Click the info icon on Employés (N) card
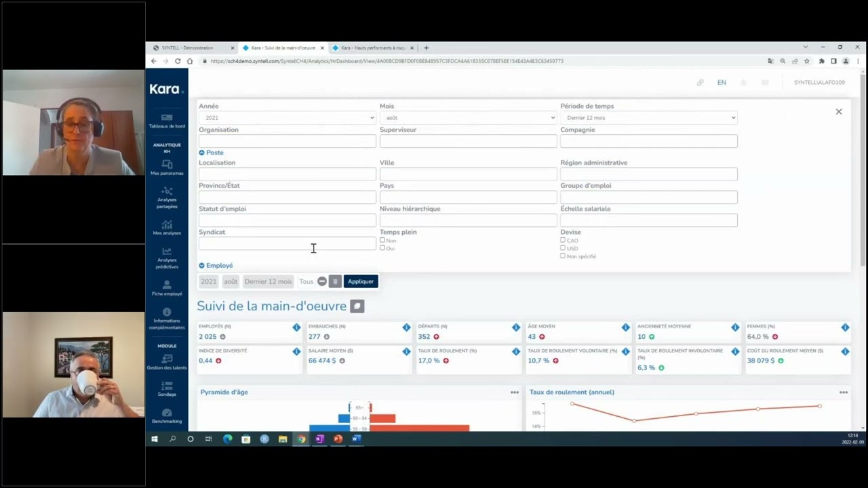The height and width of the screenshot is (488, 868). tap(296, 327)
